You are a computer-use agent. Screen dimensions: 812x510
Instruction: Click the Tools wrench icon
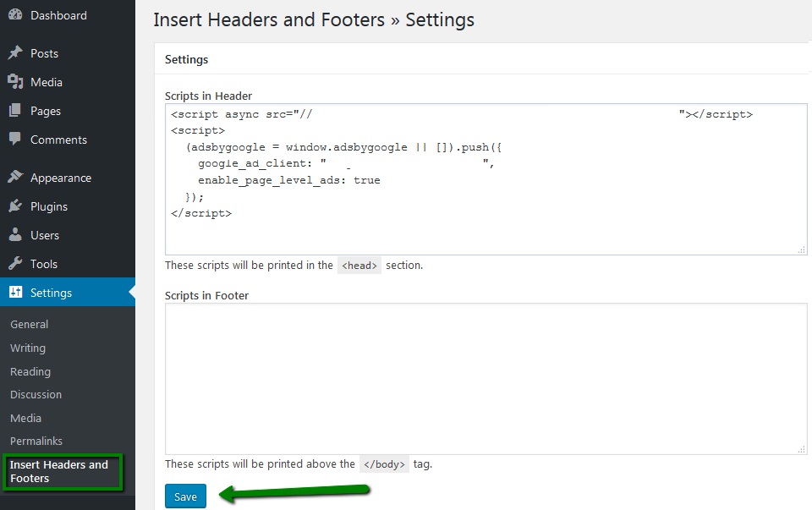15,264
